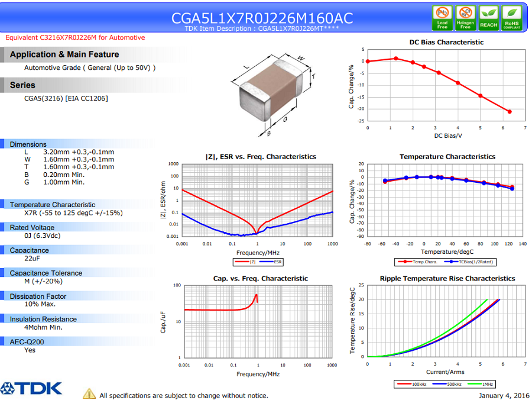Select the Capacitance Tolerance heading
Image resolution: width=532 pixels, height=400 pixels.
click(46, 273)
